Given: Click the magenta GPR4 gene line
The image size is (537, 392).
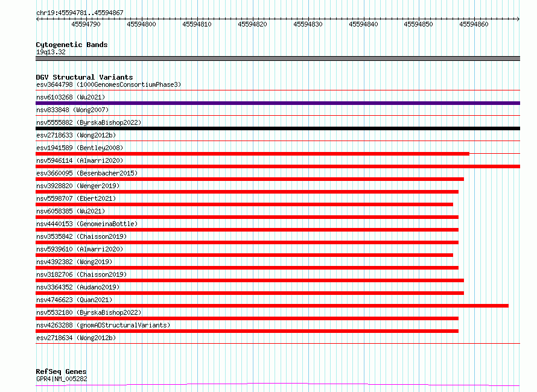Looking at the screenshot, I should (278, 384).
